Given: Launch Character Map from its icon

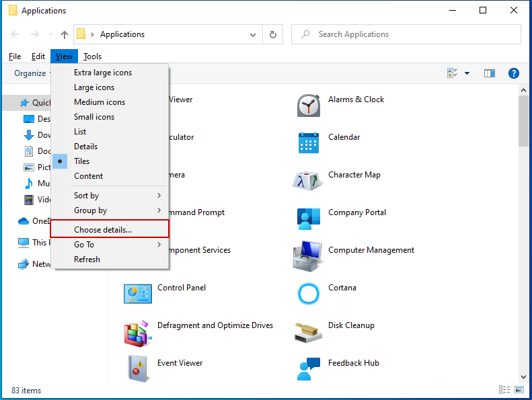Looking at the screenshot, I should pyautogui.click(x=309, y=180).
